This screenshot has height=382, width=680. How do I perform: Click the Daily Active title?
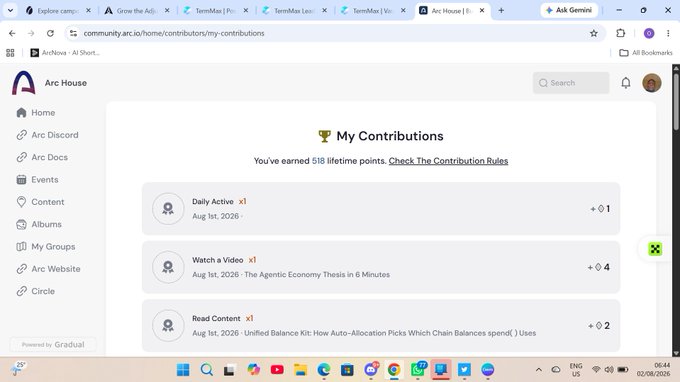[x=212, y=202]
